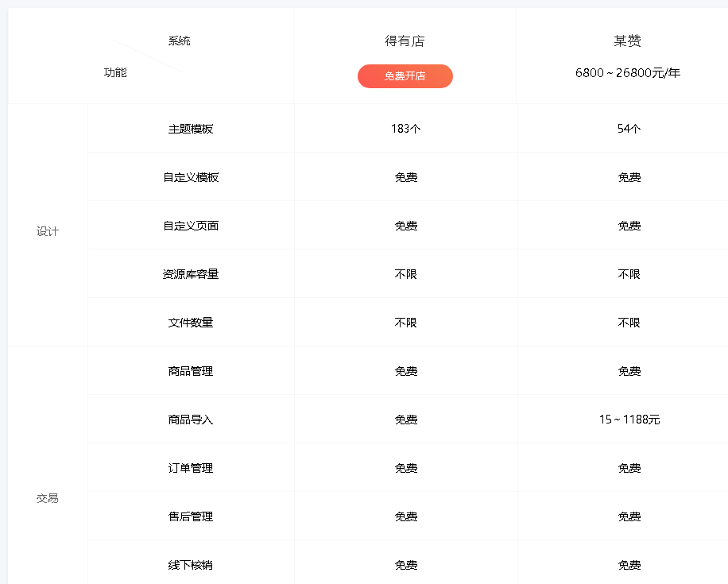Viewport: 728px width, 584px height.
Task: Click the 自定义页面 feature label
Action: pos(191,226)
